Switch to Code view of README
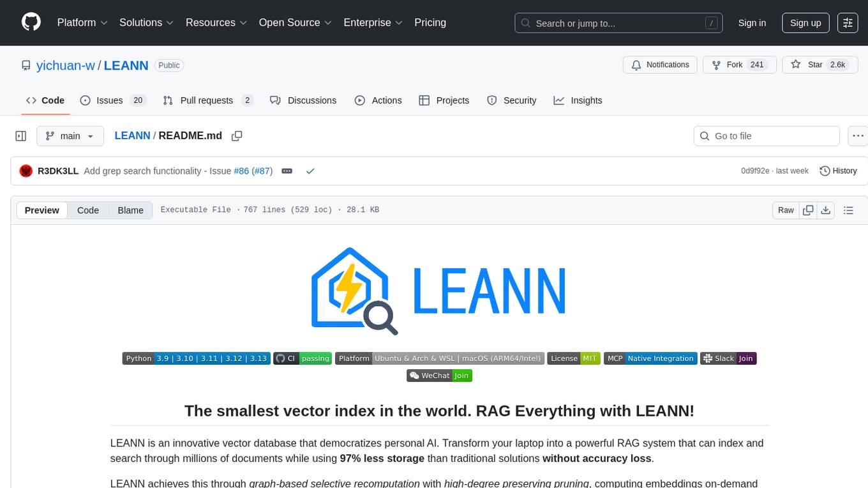 point(88,210)
